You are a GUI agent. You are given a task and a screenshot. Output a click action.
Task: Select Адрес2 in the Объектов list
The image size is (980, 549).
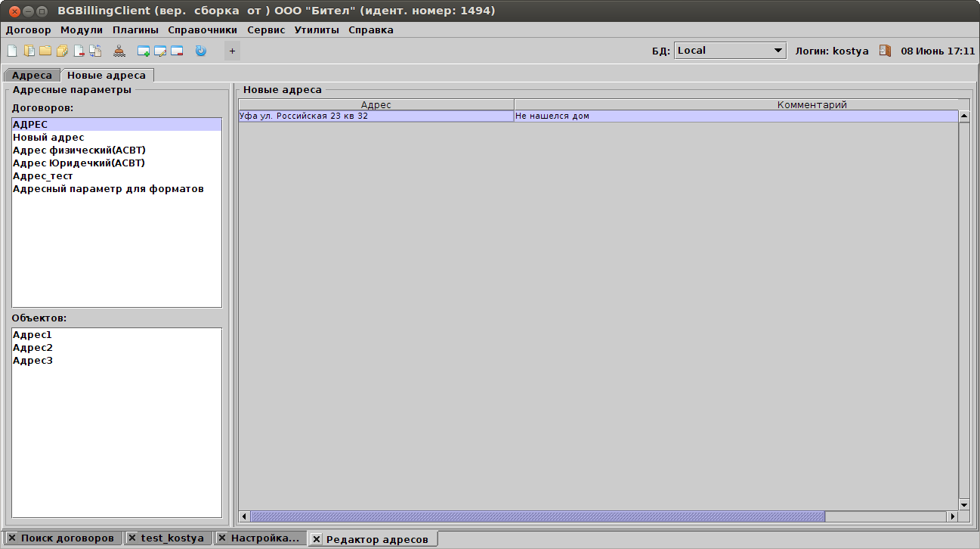click(x=32, y=348)
